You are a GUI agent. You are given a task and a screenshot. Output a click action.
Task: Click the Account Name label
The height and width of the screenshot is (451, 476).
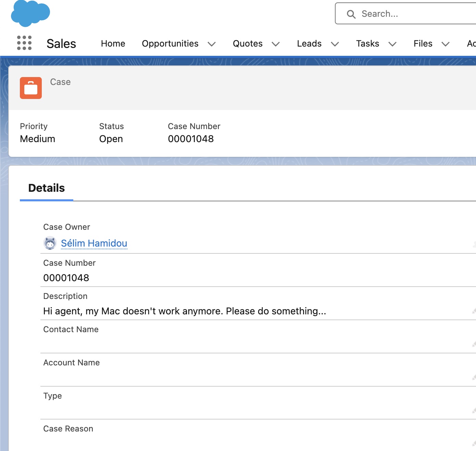pos(72,363)
